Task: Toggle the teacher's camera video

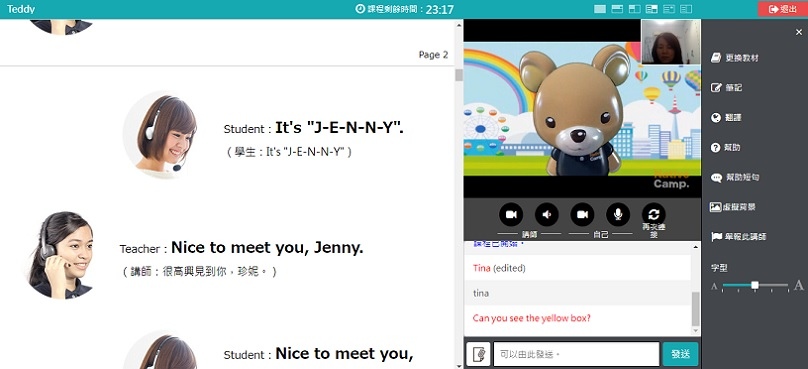Action: (511, 214)
